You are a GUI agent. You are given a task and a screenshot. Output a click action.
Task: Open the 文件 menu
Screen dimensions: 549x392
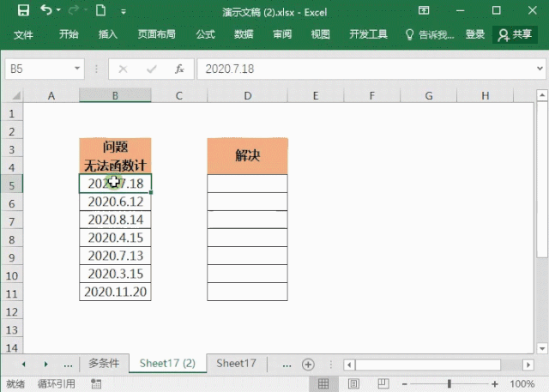coord(23,34)
